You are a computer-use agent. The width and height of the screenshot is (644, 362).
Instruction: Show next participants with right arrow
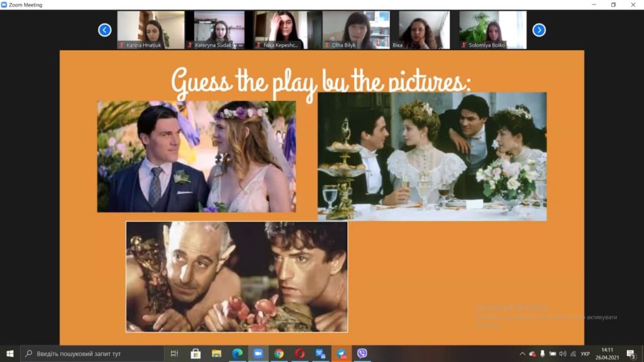click(539, 30)
